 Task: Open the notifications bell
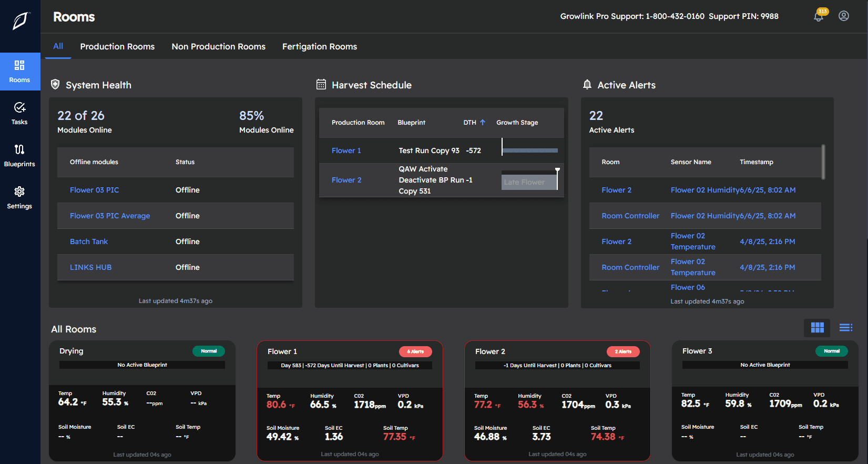[819, 16]
